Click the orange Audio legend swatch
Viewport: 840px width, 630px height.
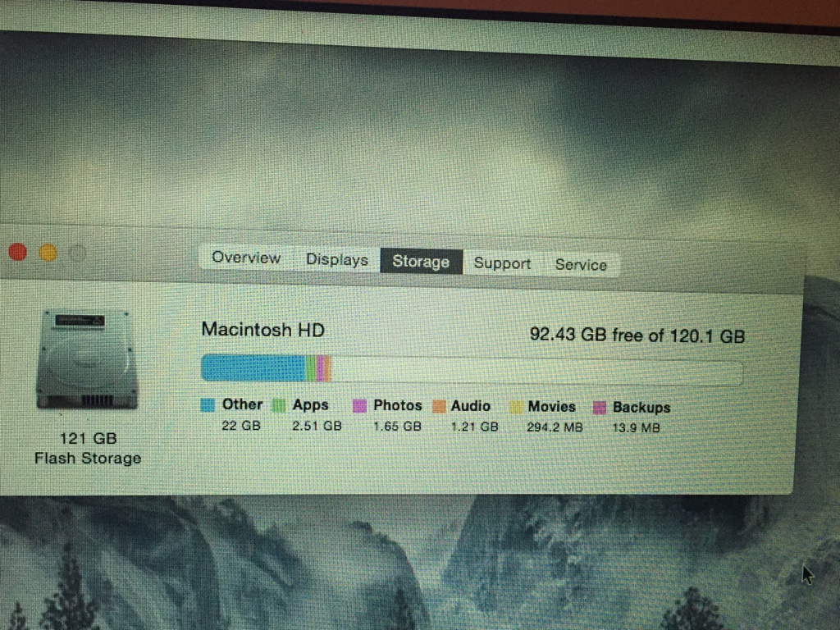[x=440, y=407]
